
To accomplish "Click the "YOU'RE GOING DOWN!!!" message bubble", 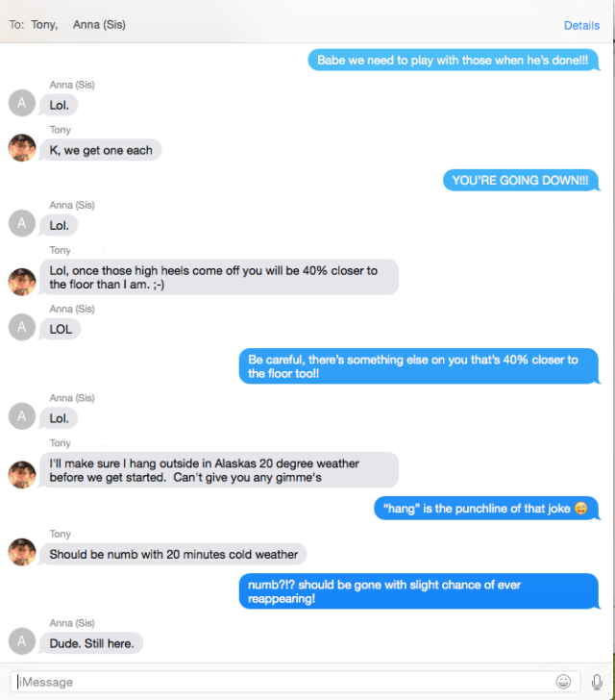I will 520,181.
